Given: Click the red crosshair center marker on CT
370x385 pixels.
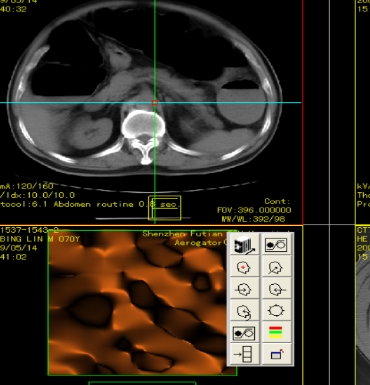Looking at the screenshot, I should pyautogui.click(x=155, y=103).
